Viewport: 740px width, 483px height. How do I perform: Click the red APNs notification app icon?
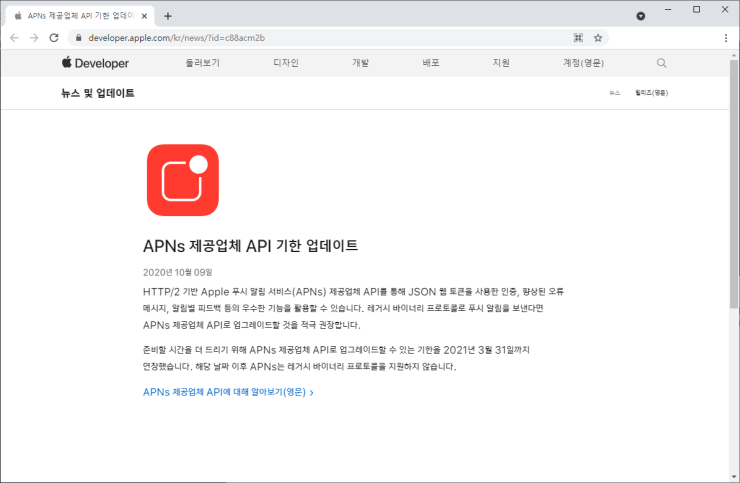(182, 180)
